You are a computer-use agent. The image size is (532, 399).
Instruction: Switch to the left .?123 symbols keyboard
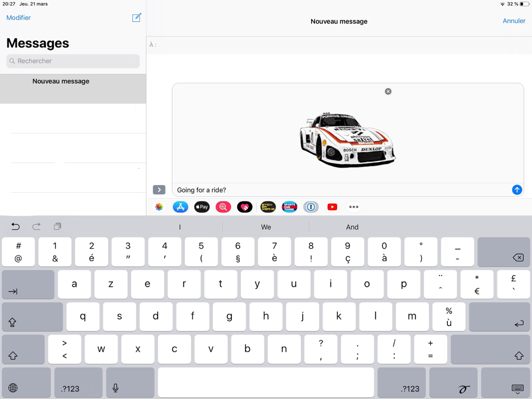(x=78, y=383)
